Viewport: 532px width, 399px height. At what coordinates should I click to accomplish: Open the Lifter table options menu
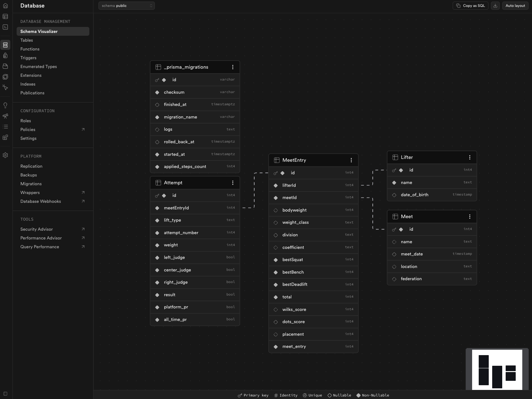[469, 157]
